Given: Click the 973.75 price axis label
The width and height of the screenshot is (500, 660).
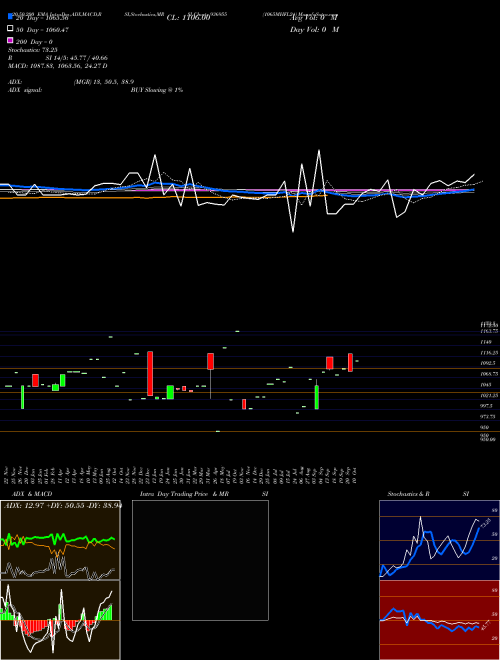Looking at the screenshot, I should point(489,416).
